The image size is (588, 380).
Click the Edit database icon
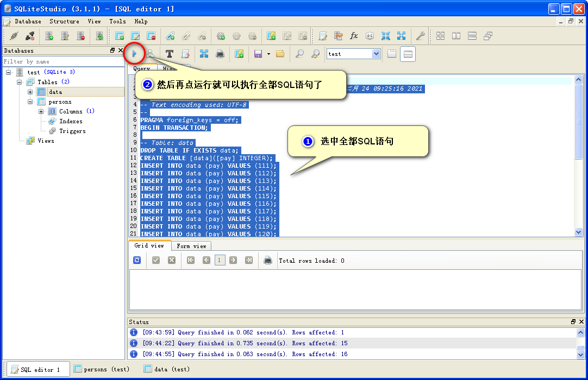[x=65, y=36]
